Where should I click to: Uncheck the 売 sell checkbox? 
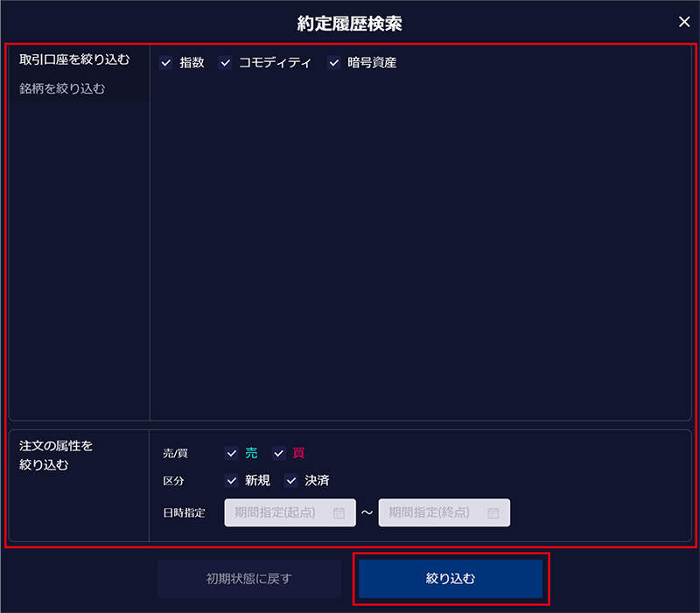tap(231, 453)
